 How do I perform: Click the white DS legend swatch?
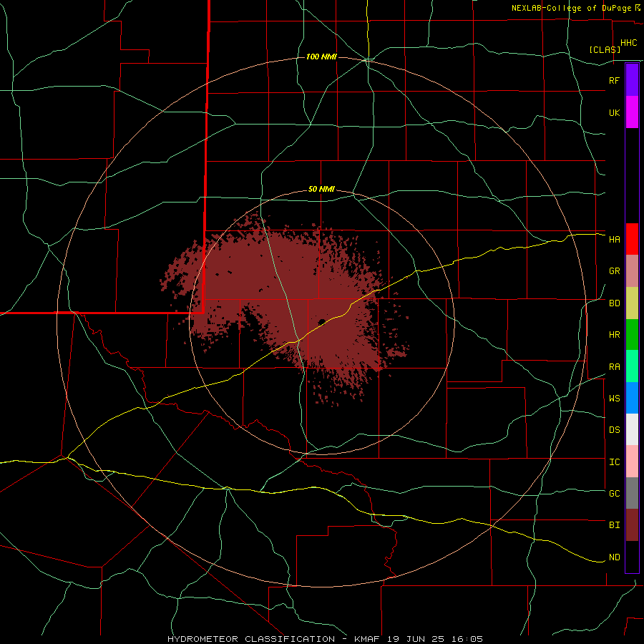(632, 429)
